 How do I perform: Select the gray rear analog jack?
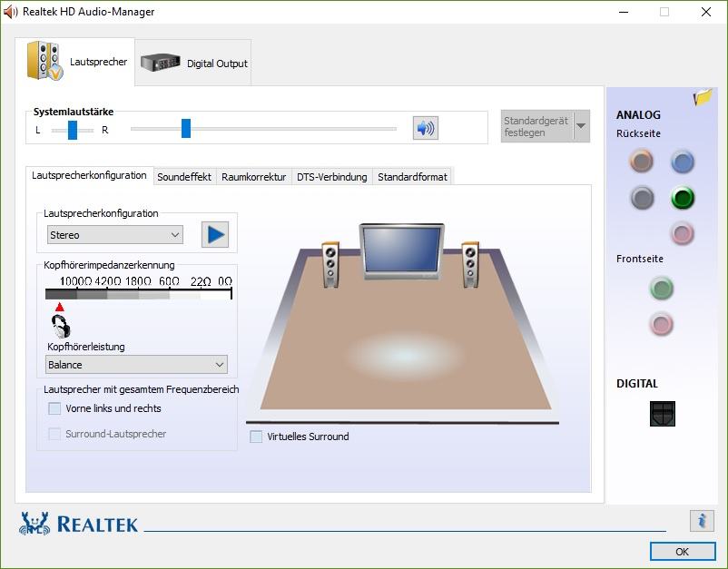(x=642, y=198)
